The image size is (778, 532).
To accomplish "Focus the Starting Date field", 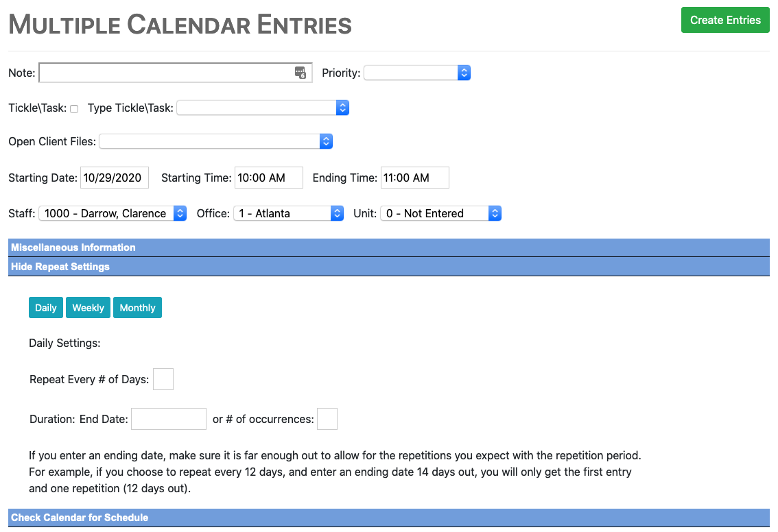I will [x=115, y=178].
